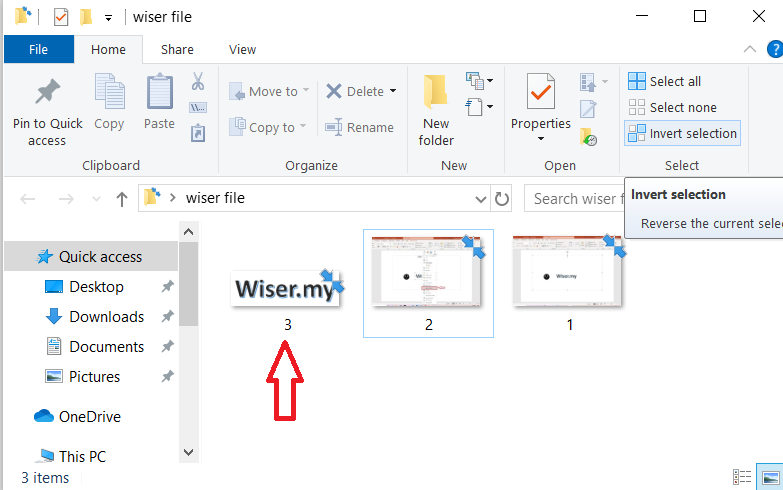Viewport: 783px width, 490px height.
Task: Open OneDrive in navigation pane
Action: pos(90,417)
